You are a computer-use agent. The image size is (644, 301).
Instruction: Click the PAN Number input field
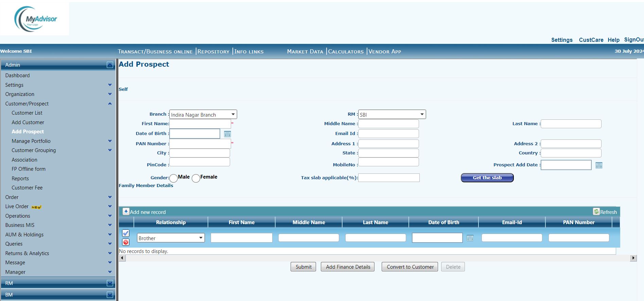coord(200,144)
